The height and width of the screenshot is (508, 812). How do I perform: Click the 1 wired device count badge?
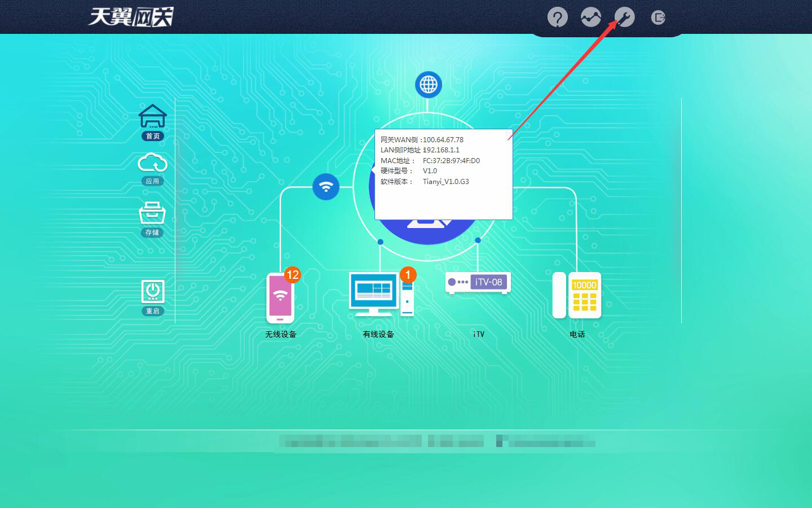[x=408, y=275]
